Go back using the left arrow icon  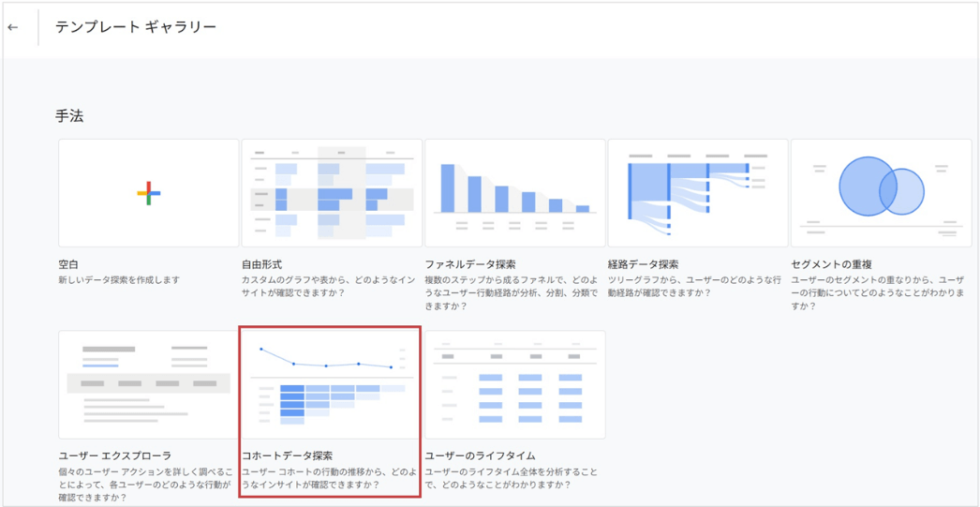12,27
